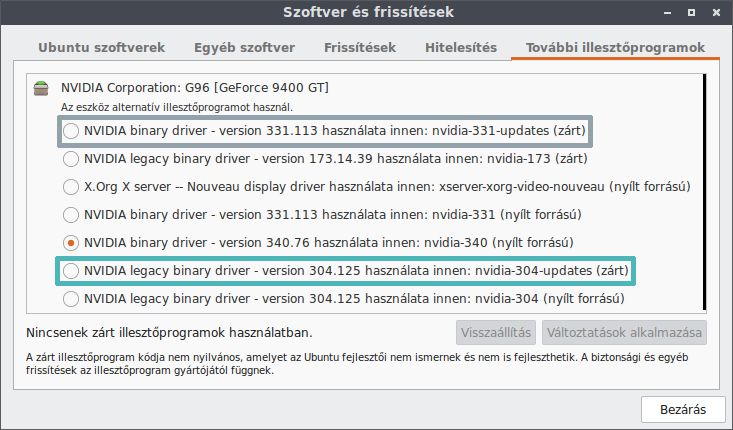Select nvidia-304-updates legacy driver radio button
Screen dimensions: 733x430
pyautogui.click(x=71, y=271)
